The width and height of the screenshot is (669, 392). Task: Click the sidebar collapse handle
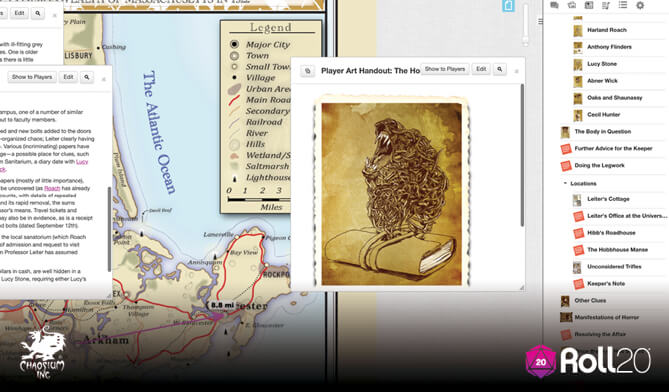[x=540, y=21]
